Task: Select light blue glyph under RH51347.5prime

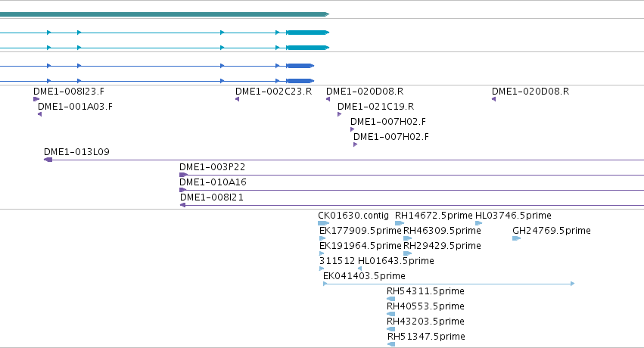Action: [x=391, y=344]
